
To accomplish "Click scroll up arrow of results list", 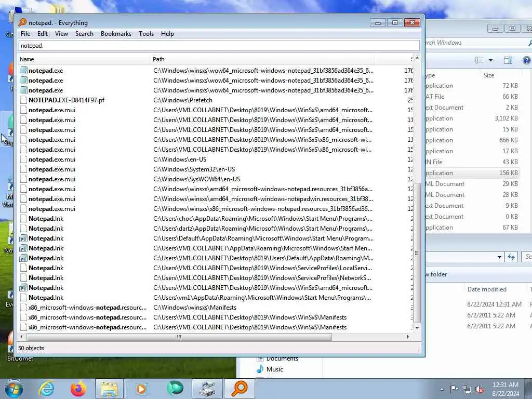I will [417, 58].
